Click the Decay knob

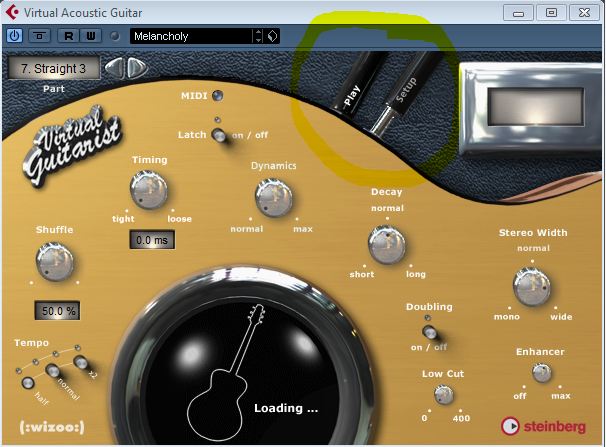[386, 245]
